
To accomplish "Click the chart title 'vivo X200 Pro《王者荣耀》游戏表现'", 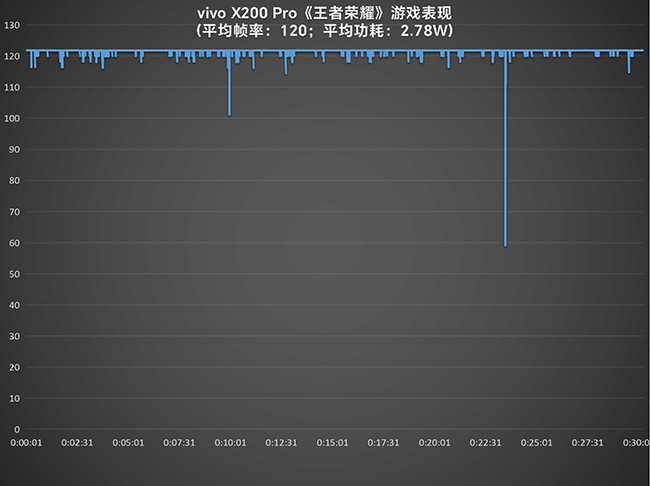I will pos(324,13).
